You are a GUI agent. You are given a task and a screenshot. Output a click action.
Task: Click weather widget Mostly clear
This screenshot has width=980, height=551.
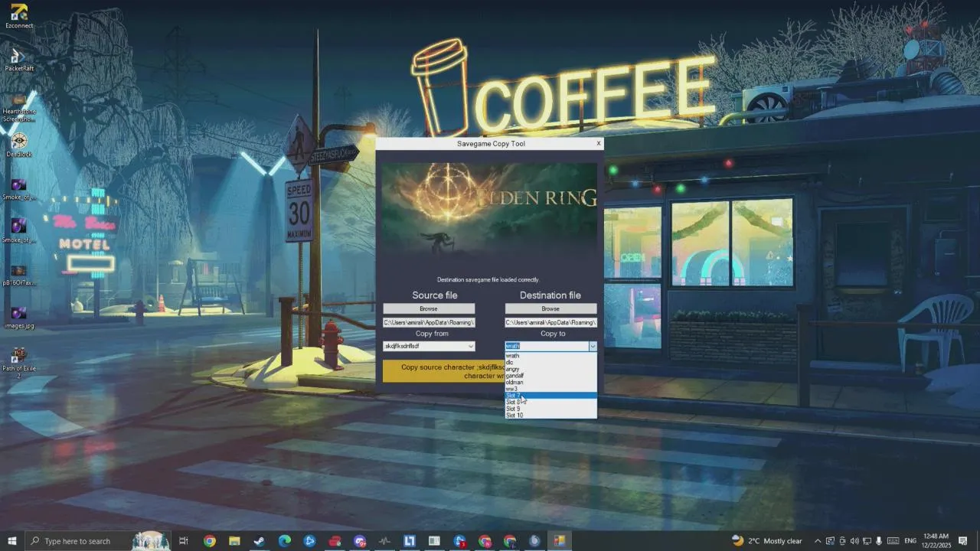(766, 541)
